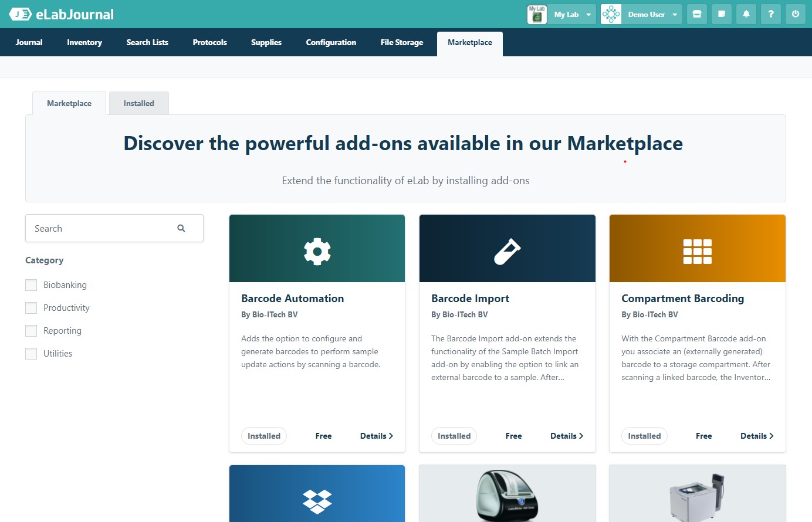The height and width of the screenshot is (522, 812).
Task: Focus the add-on Search field
Action: pos(114,228)
